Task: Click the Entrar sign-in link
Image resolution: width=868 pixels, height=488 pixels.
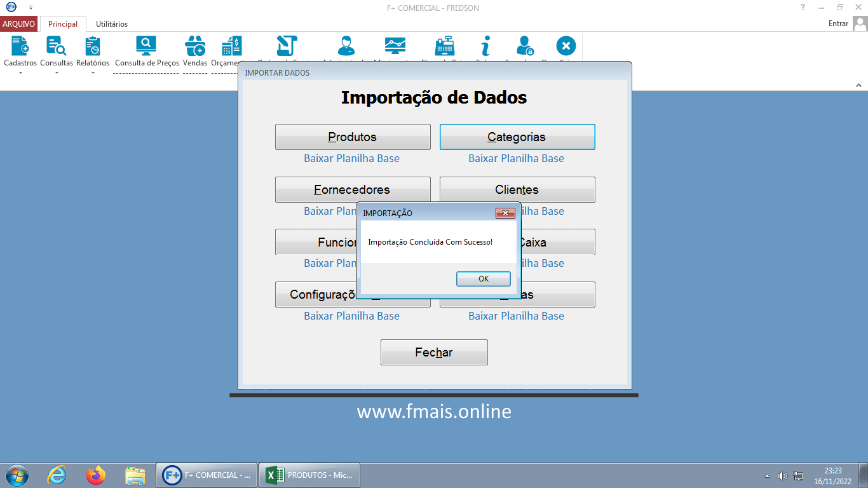Action: tap(838, 24)
